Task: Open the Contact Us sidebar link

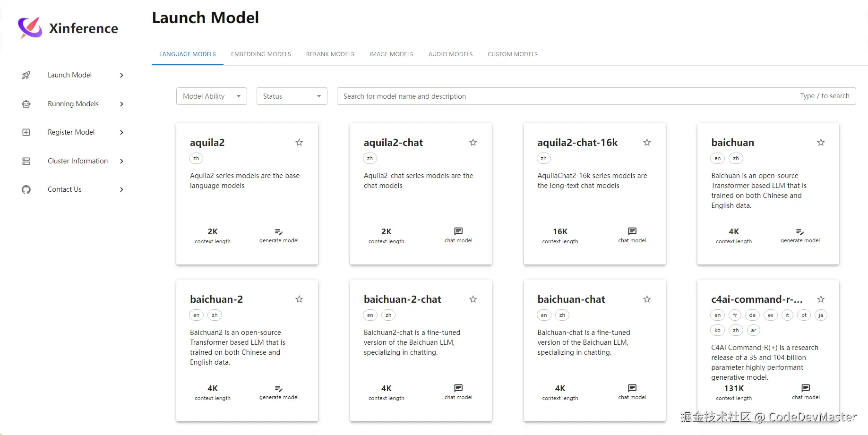Action: point(65,189)
